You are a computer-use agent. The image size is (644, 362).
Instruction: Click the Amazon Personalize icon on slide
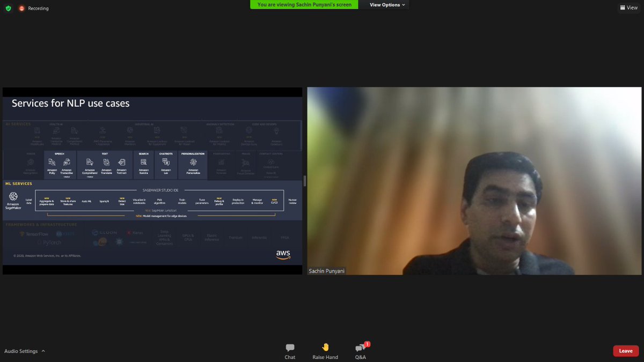tap(193, 162)
